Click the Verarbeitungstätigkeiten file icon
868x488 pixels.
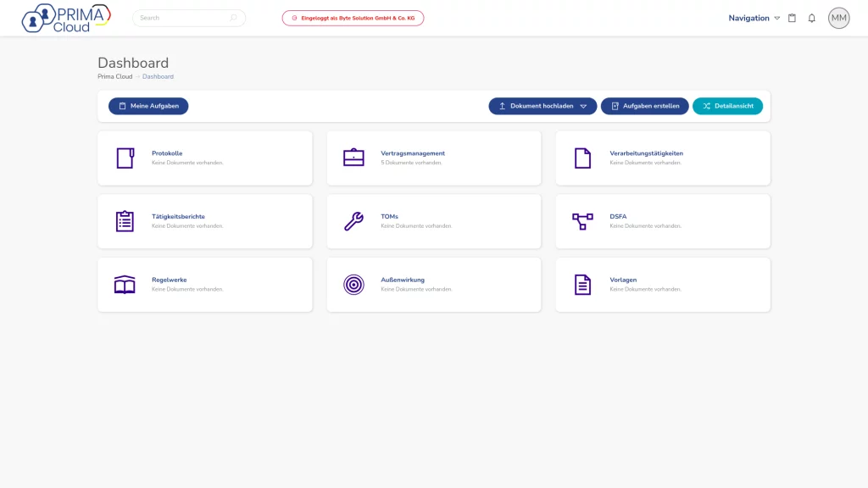coord(582,158)
